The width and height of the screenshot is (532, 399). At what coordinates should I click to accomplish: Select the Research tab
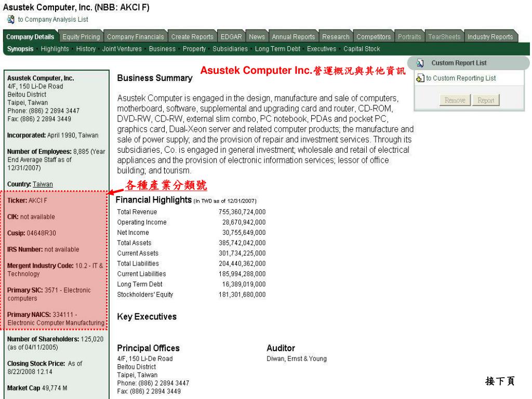(336, 37)
